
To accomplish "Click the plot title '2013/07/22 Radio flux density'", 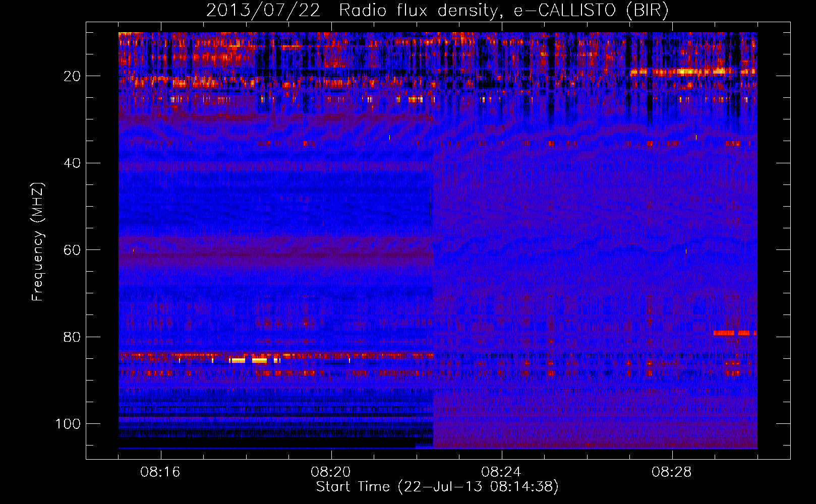I will [437, 10].
